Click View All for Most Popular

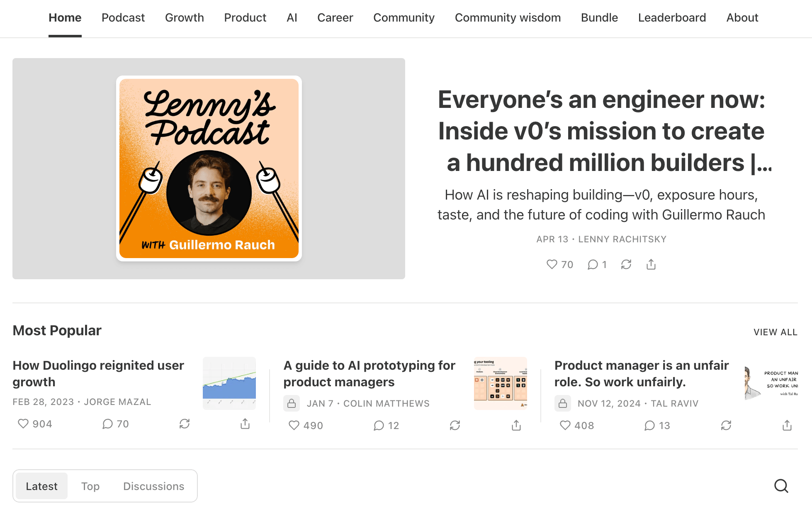pyautogui.click(x=775, y=332)
